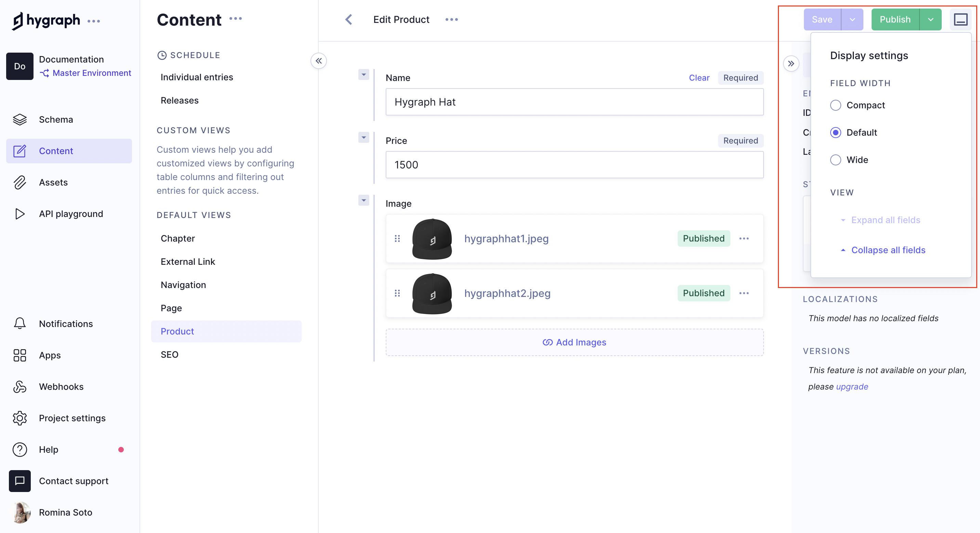The width and height of the screenshot is (980, 533).
Task: Click the hygraphhat1.jpeg hat thumbnail
Action: tap(432, 239)
